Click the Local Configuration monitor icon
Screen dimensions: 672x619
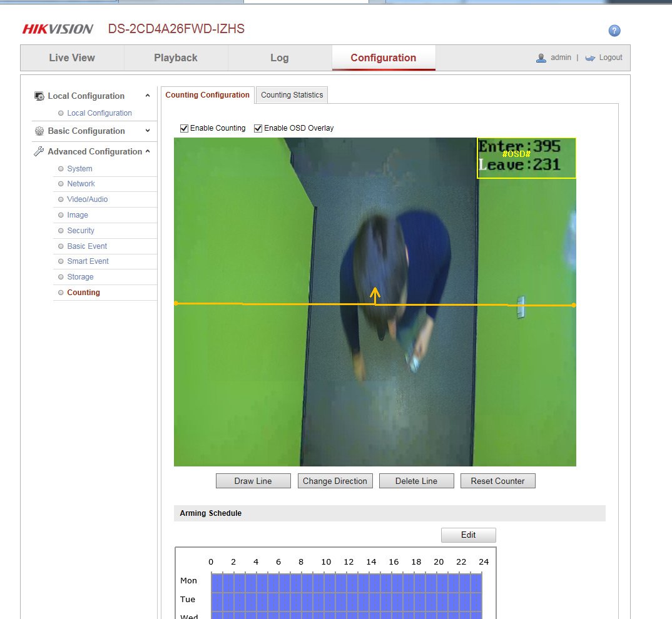39,96
